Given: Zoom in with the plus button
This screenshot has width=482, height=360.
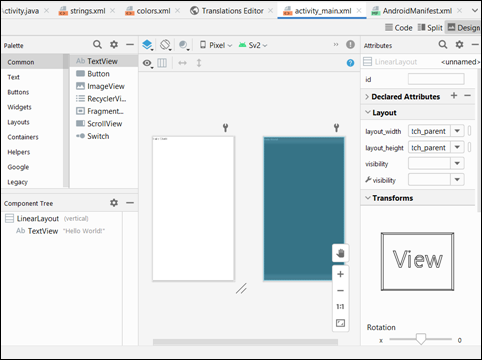Looking at the screenshot, I should [x=340, y=274].
